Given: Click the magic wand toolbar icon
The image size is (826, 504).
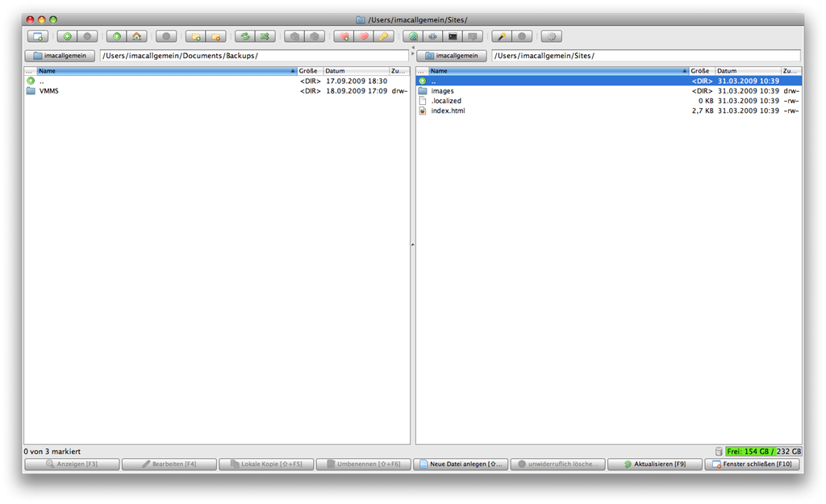Looking at the screenshot, I should (502, 36).
